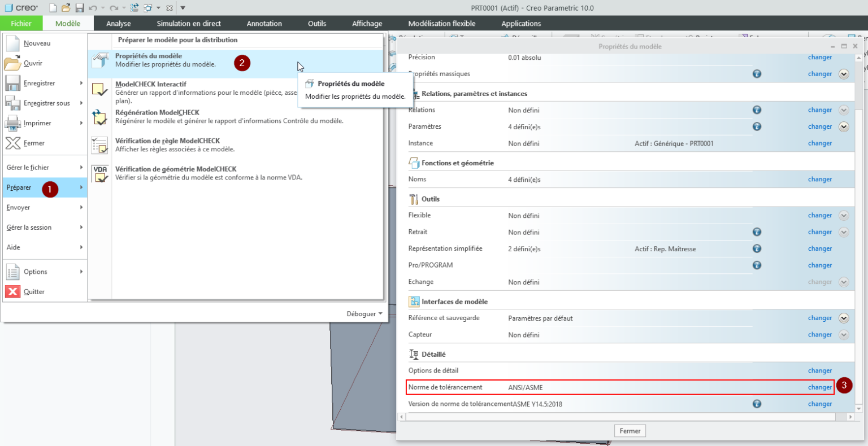Click changer link for Norme de tolérancement
The image size is (868, 446).
click(x=819, y=387)
